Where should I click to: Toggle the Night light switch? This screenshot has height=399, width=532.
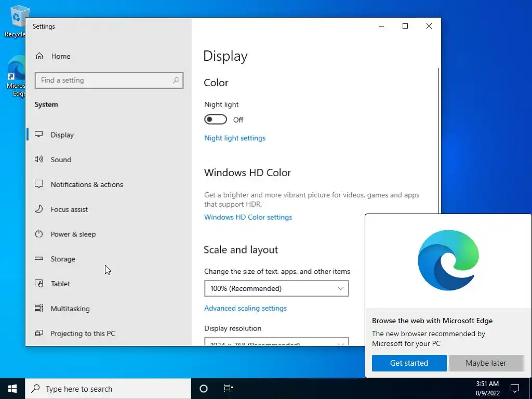pyautogui.click(x=216, y=119)
